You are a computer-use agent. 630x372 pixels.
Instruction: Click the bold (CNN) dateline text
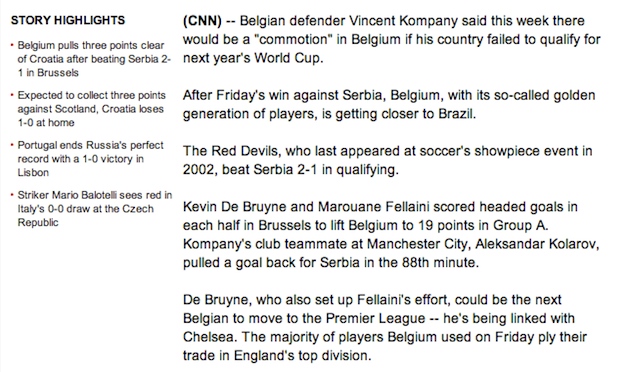(x=202, y=21)
